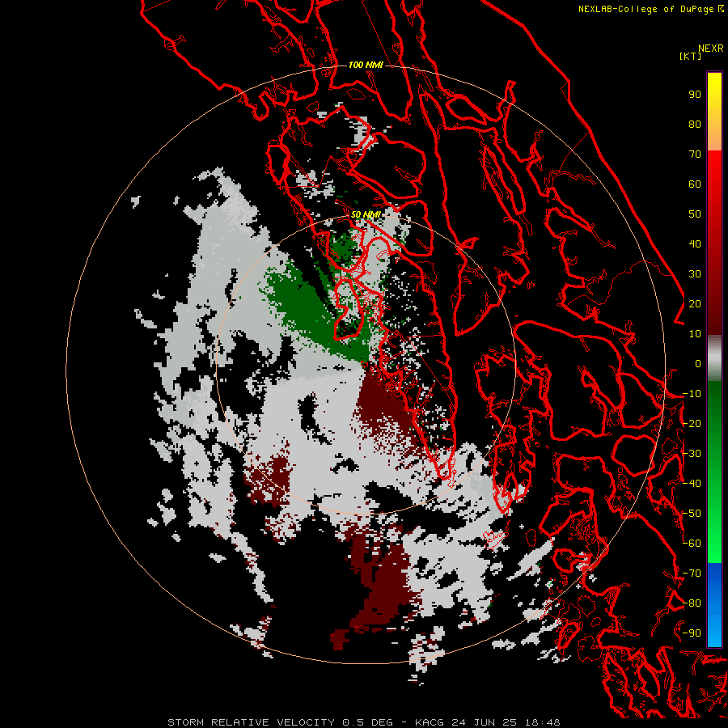
Task: Click the positive 10 scale value
Action: [695, 334]
